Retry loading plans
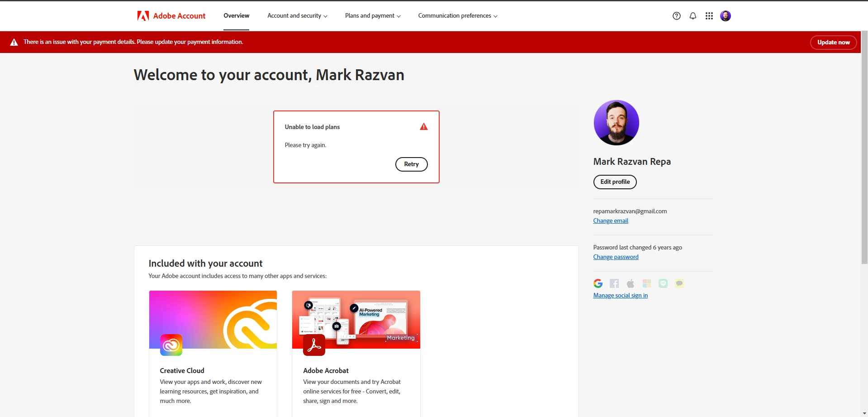Viewport: 868px width, 417px height. pyautogui.click(x=411, y=164)
